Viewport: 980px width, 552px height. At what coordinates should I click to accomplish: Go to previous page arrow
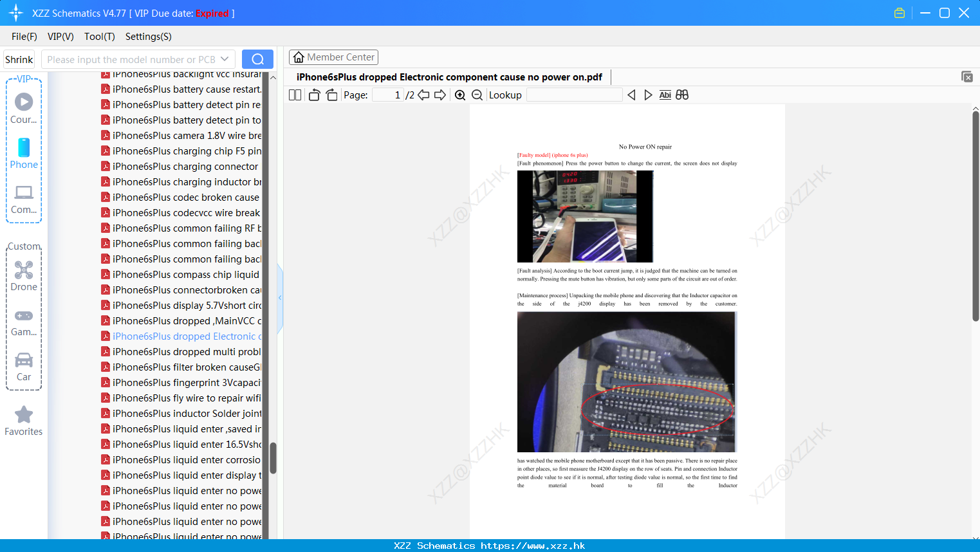click(423, 95)
